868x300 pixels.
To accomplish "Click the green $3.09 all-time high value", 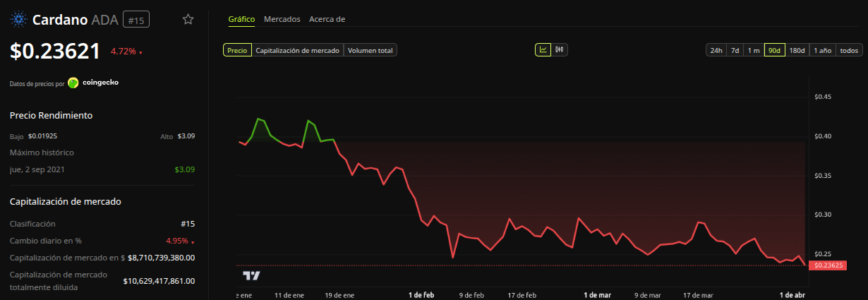I will (x=185, y=169).
